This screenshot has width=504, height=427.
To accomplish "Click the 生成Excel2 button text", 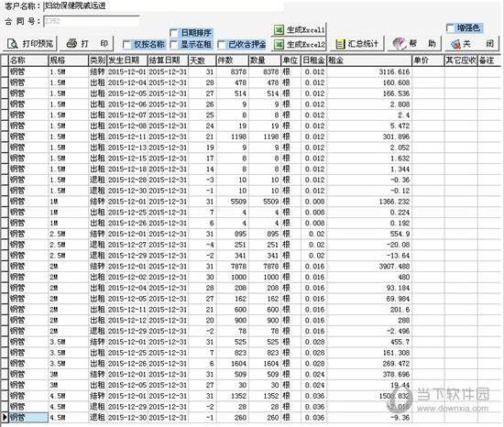I will pyautogui.click(x=306, y=44).
